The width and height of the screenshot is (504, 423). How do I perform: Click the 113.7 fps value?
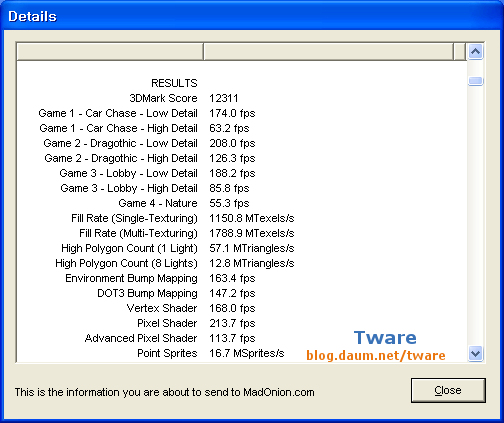tap(232, 338)
